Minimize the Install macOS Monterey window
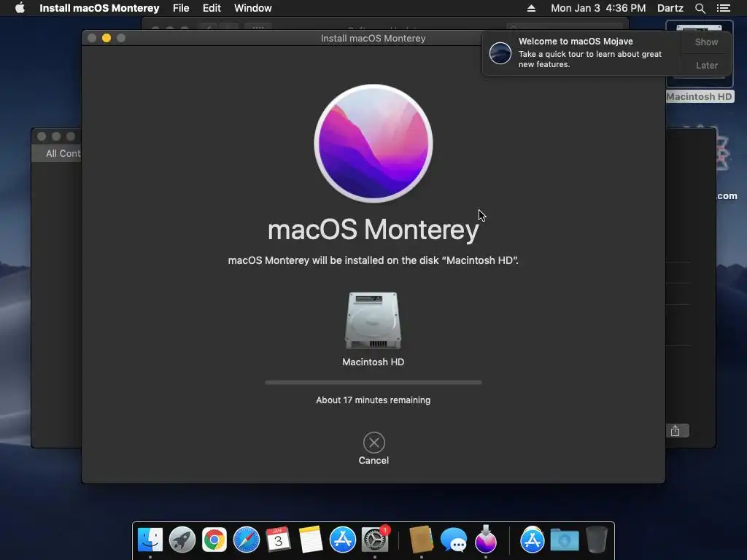The width and height of the screenshot is (747, 560). pos(107,38)
